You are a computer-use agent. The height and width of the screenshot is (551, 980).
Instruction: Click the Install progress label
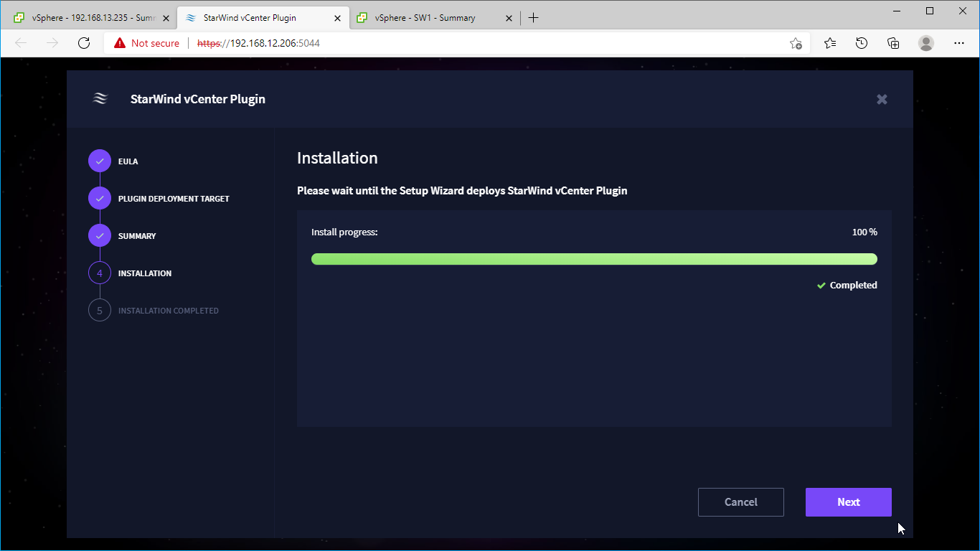[344, 232]
